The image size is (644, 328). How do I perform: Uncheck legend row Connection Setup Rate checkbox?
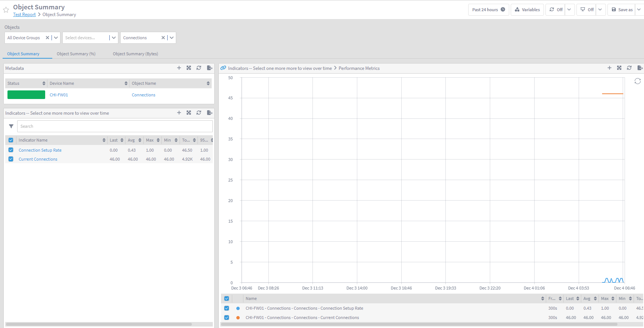click(x=227, y=308)
